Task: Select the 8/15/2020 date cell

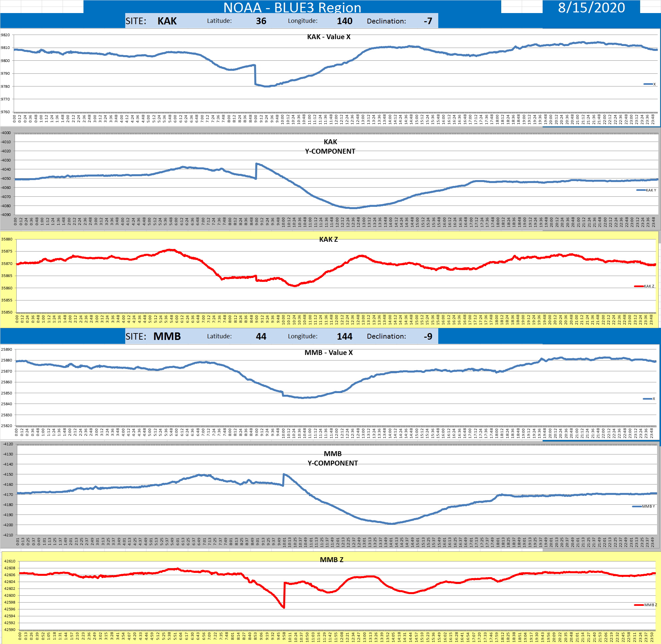Action: (591, 7)
